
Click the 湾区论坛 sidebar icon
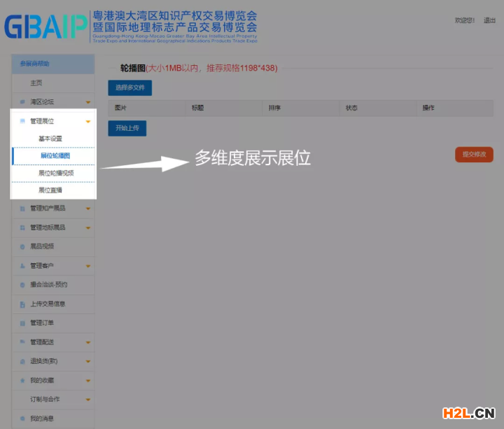pyautogui.click(x=22, y=102)
